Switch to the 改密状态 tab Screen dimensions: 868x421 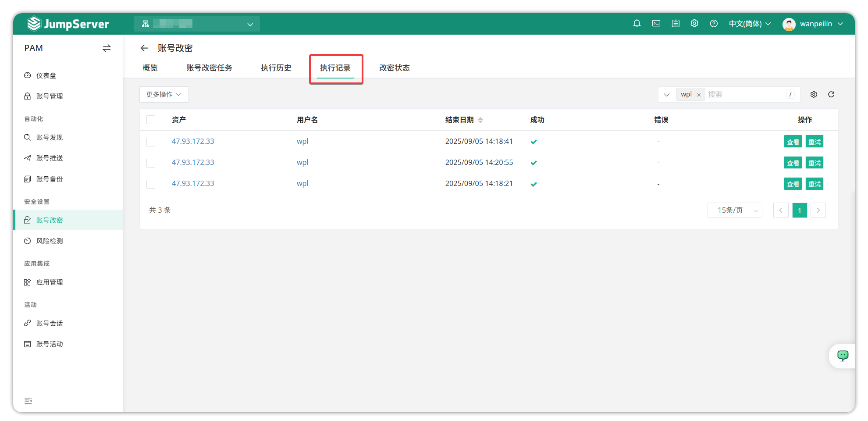click(x=394, y=68)
